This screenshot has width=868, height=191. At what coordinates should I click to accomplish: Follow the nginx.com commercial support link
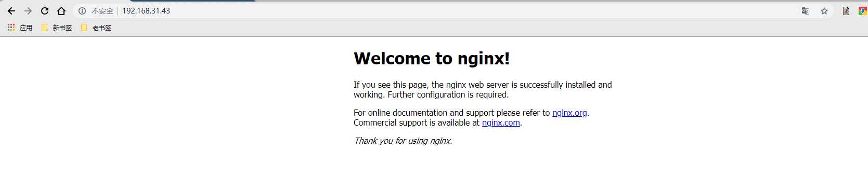pos(501,122)
